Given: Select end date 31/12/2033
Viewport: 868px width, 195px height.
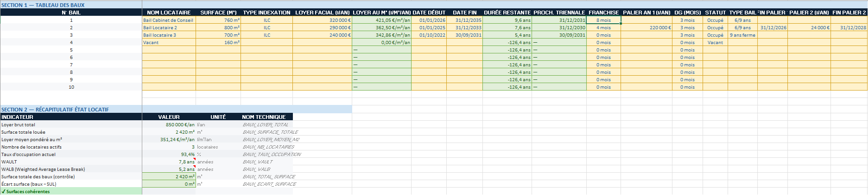Looking at the screenshot, I should tap(465, 27).
